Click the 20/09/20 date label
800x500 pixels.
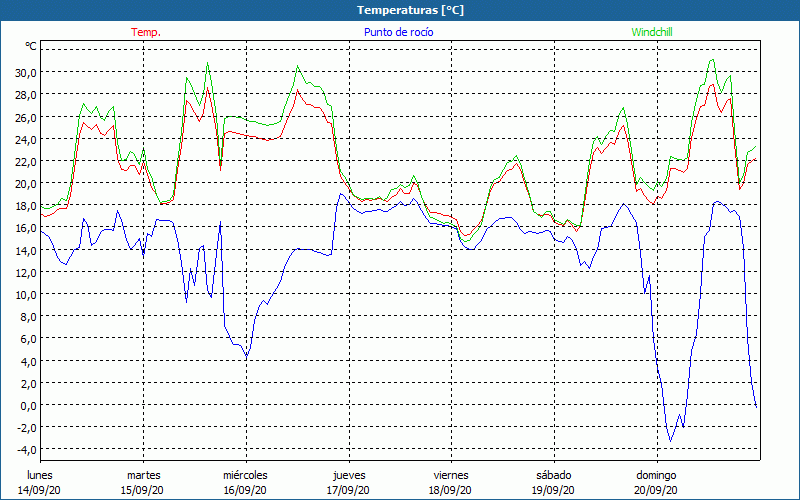tap(657, 490)
